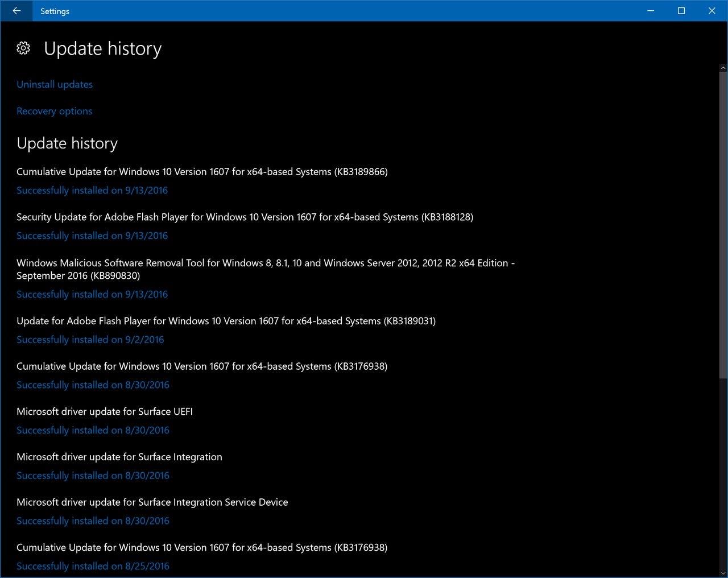Open Uninstall updates
728x578 pixels.
coord(55,84)
